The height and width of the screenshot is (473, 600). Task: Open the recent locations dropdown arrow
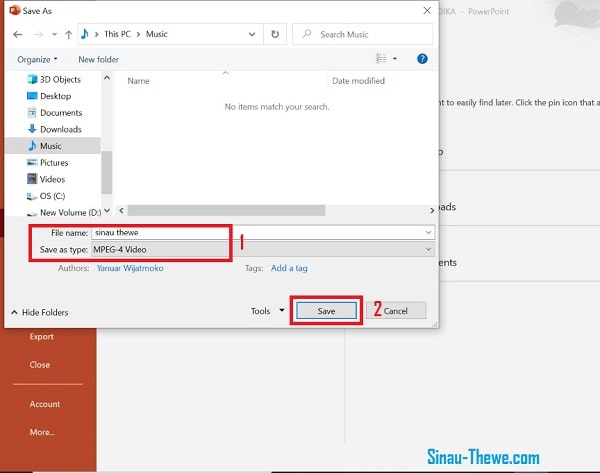(x=54, y=34)
